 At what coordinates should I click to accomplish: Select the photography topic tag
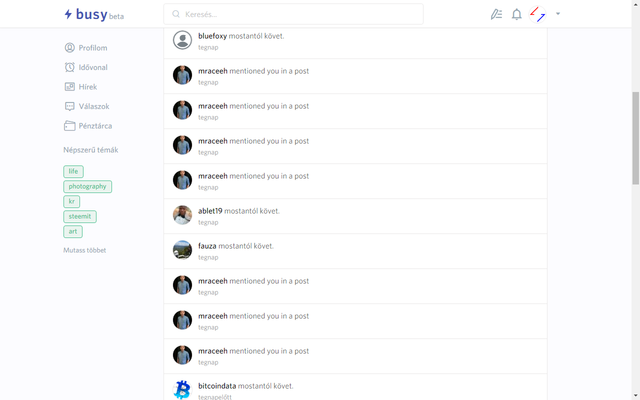click(x=87, y=187)
